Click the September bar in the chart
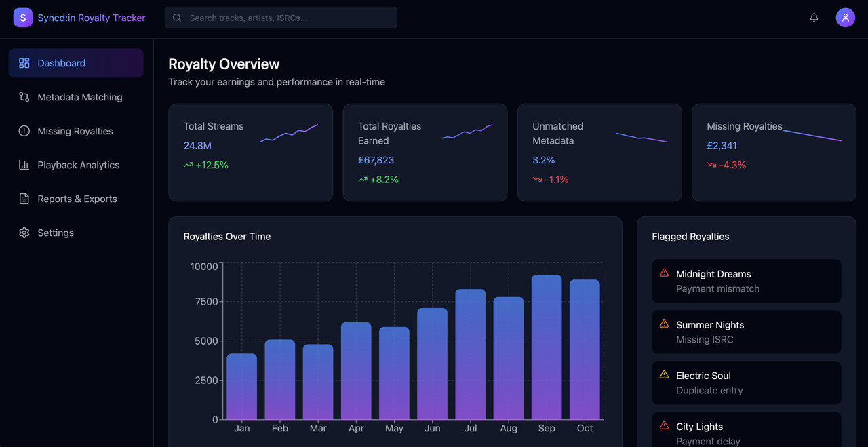This screenshot has width=868, height=447. click(x=547, y=347)
